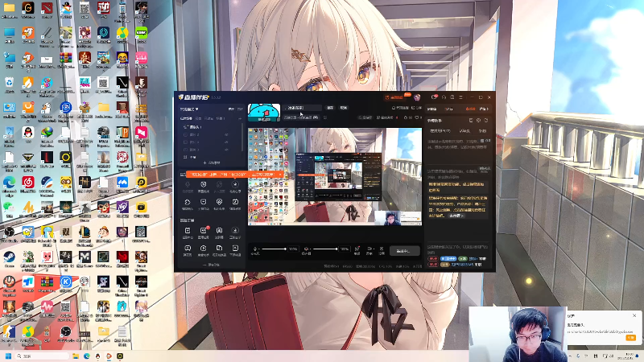The height and width of the screenshot is (362, 644).
Task: Click the start live button at the bottom
Action: coord(403,250)
